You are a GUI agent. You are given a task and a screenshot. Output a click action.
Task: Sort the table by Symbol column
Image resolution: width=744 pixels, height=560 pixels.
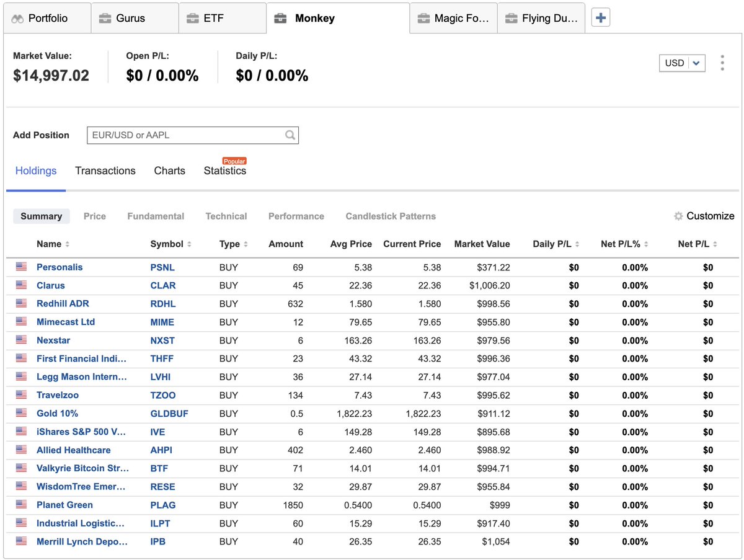click(x=170, y=244)
